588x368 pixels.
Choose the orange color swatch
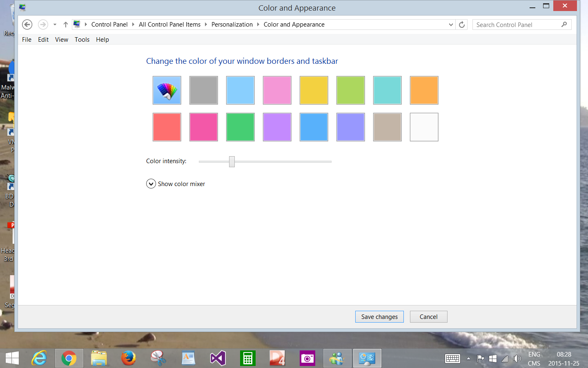point(424,90)
